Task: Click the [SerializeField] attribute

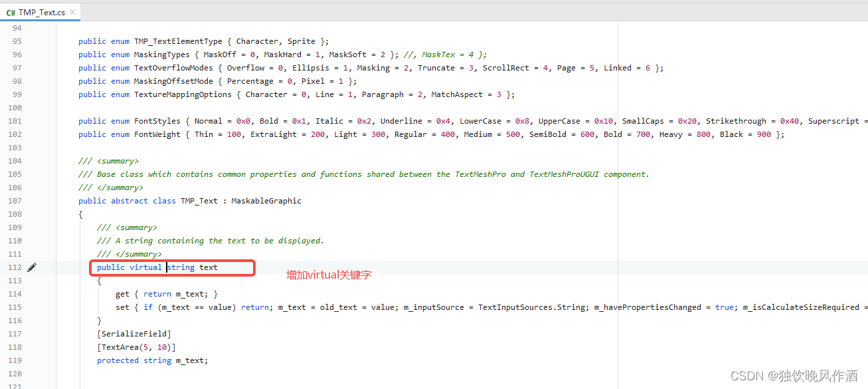Action: point(134,334)
